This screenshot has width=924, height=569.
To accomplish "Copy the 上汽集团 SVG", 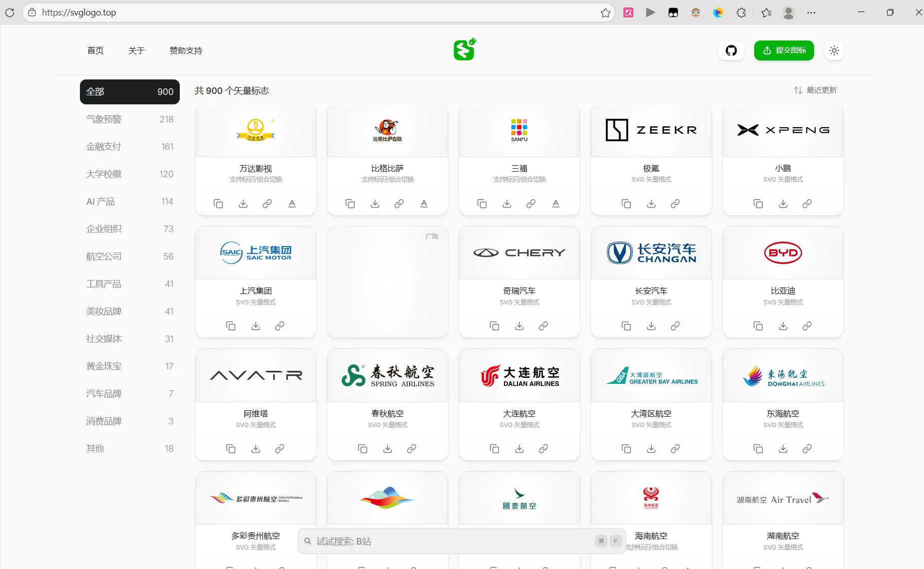I will point(231,326).
